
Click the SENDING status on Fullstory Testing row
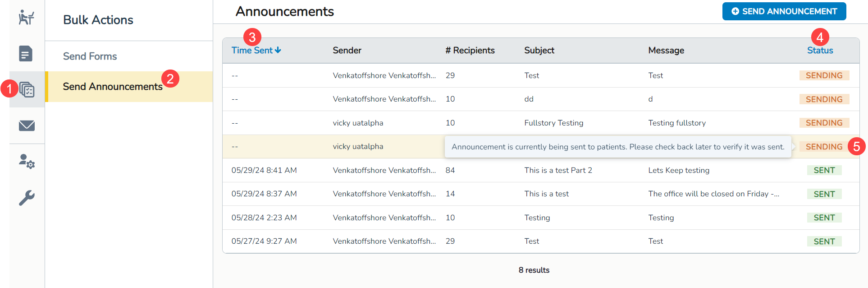(824, 123)
